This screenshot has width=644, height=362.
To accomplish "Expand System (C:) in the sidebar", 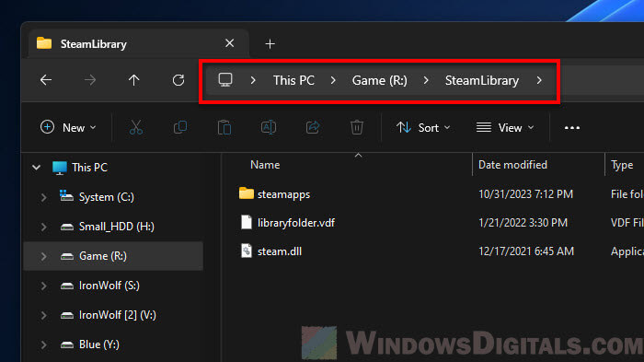I will (43, 197).
